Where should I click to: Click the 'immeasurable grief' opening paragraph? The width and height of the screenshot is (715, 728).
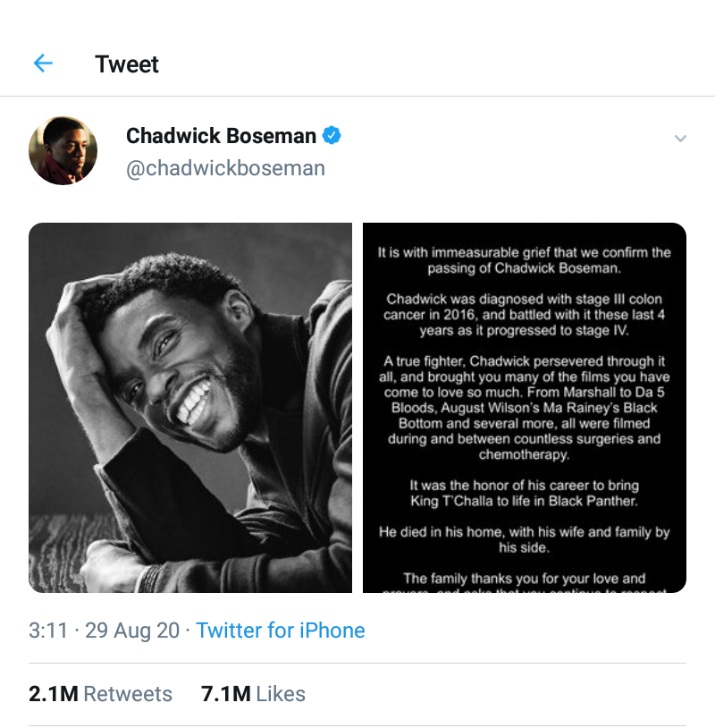tap(525, 260)
